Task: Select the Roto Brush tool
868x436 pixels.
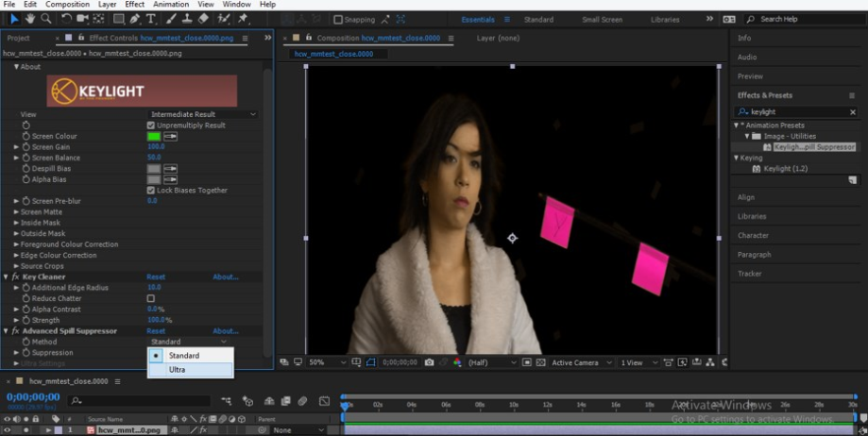Action: [x=224, y=19]
